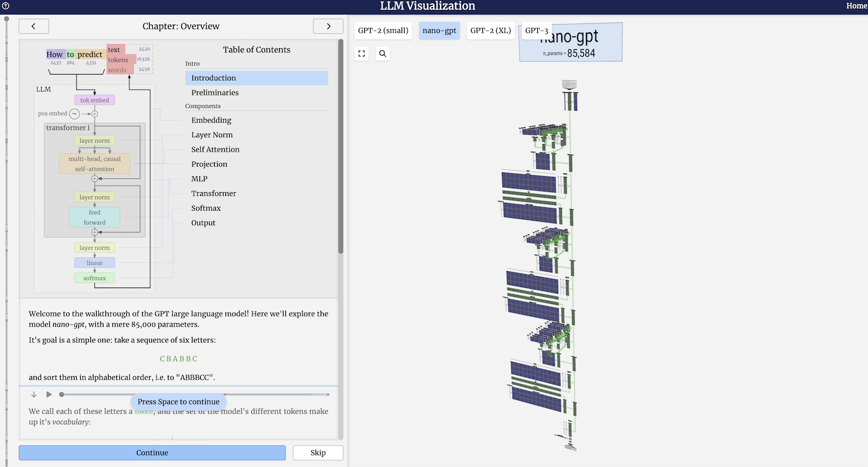The height and width of the screenshot is (467, 868).
Task: Click the LLM Visualization title
Action: [427, 6]
